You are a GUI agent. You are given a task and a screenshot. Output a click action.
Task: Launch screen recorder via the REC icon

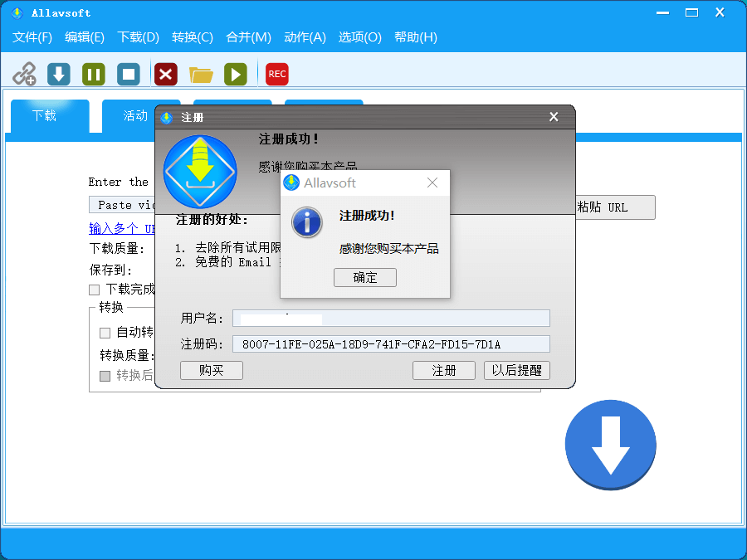point(276,74)
